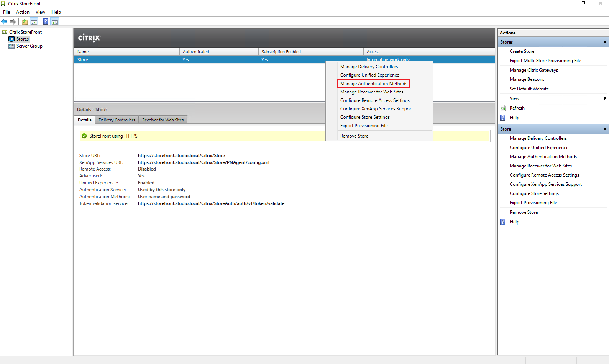609x364 pixels.
Task: Toggle the Show/Hide Console Tree toolbar icon
Action: tap(34, 21)
